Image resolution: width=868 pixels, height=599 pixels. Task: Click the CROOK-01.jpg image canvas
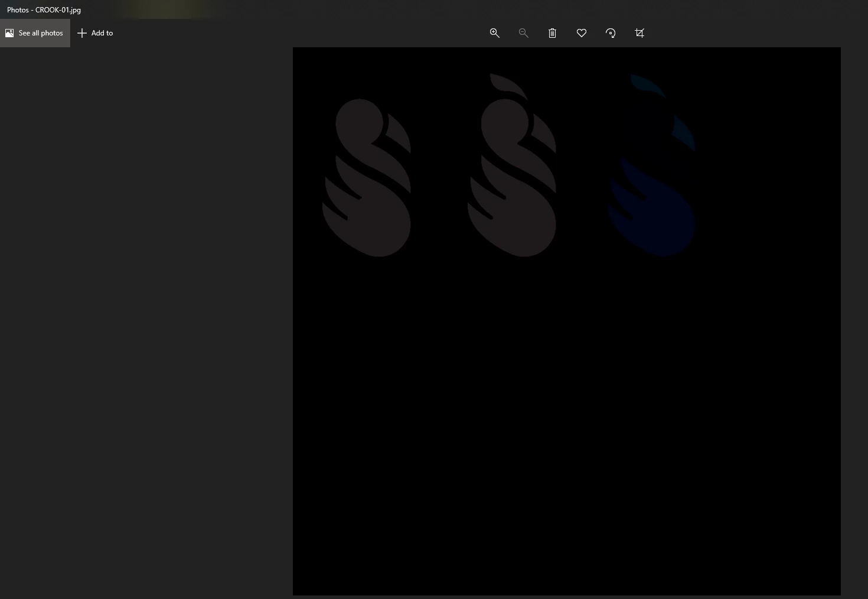click(567, 321)
